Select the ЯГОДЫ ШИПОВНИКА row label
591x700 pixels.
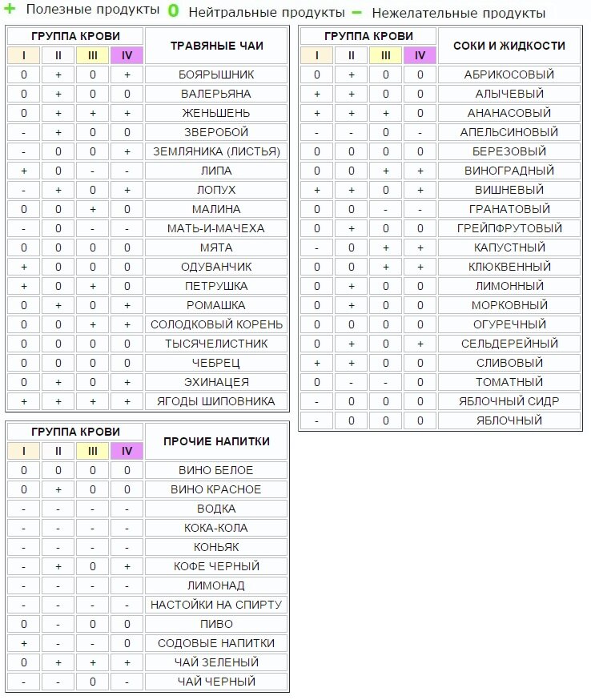click(216, 401)
